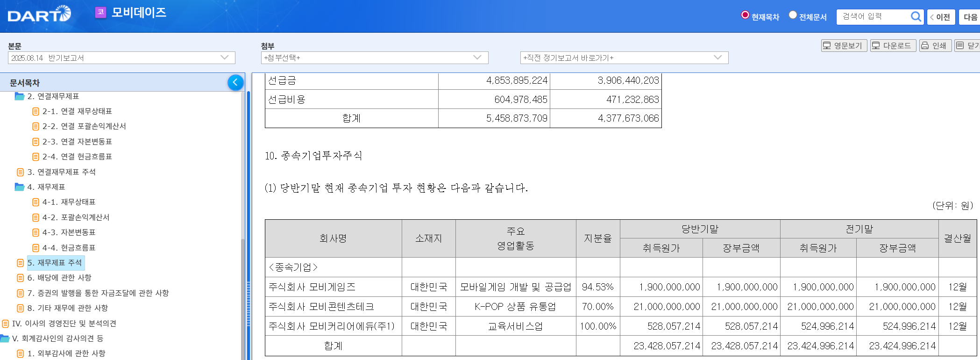Click folder icon beside 2. 연결재무제표
The width and height of the screenshot is (980, 360).
click(20, 96)
